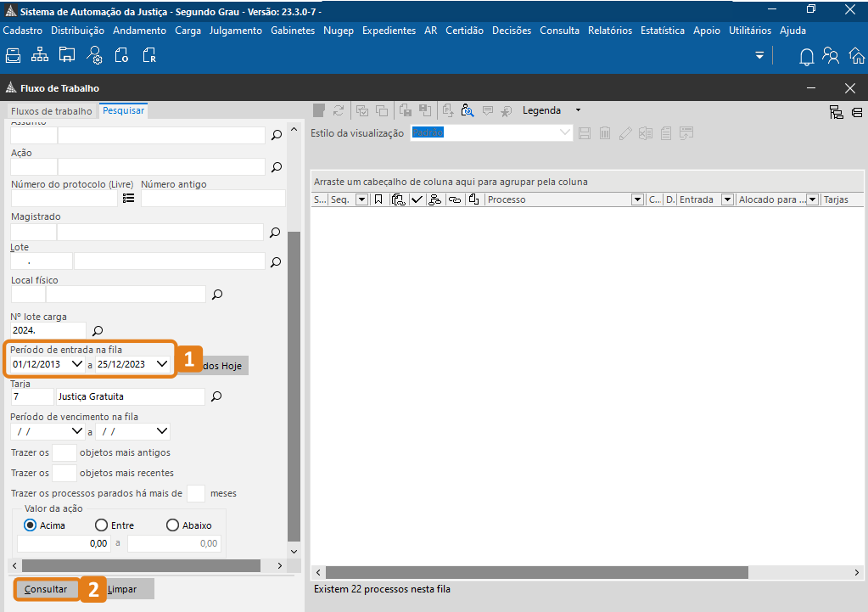Click the magnifier next to Assunto field
The height and width of the screenshot is (612, 868).
pyautogui.click(x=277, y=135)
